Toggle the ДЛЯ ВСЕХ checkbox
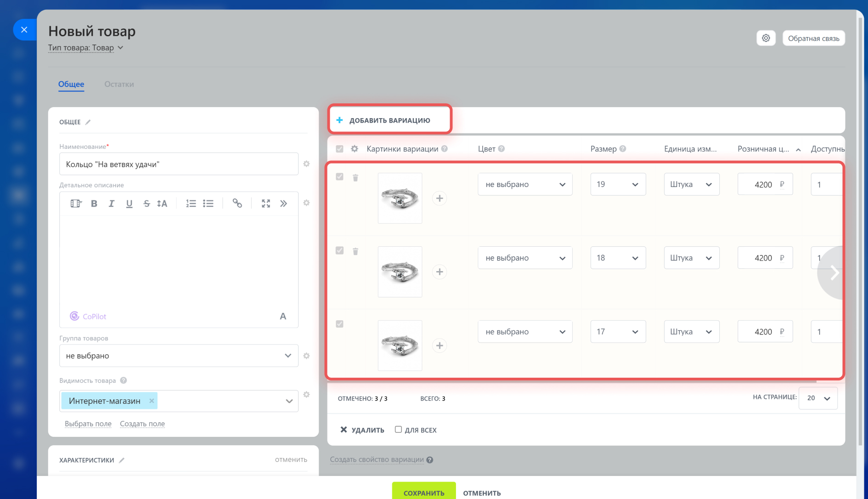This screenshot has height=499, width=868. point(398,430)
